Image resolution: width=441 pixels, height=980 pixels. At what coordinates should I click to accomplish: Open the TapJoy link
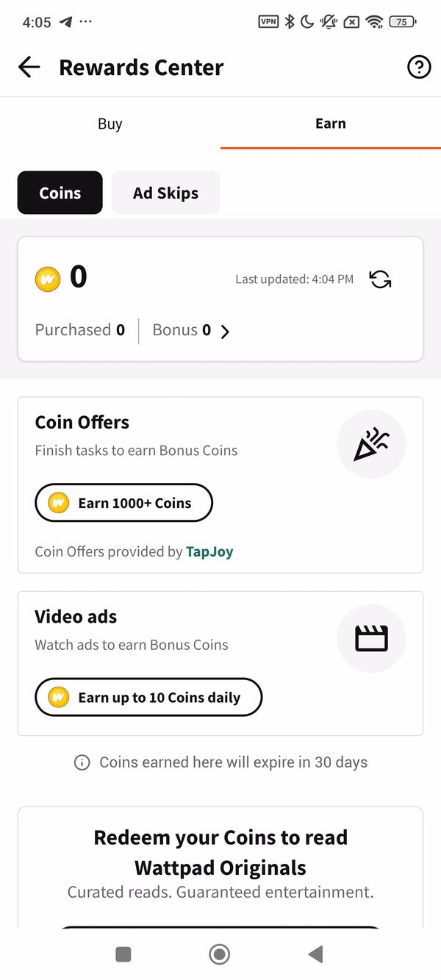point(209,551)
